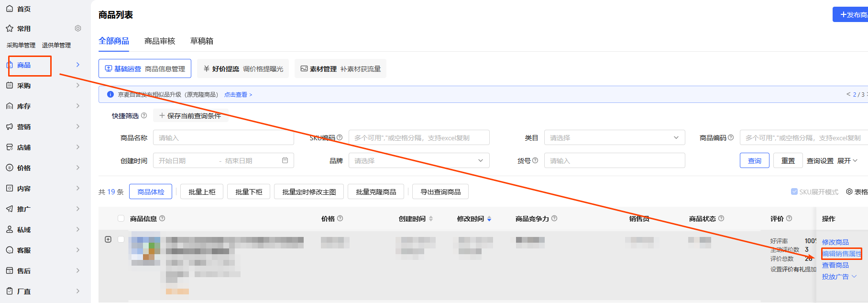Click into the 商品名称 input field
Image resolution: width=868 pixels, height=303 pixels.
pos(223,138)
